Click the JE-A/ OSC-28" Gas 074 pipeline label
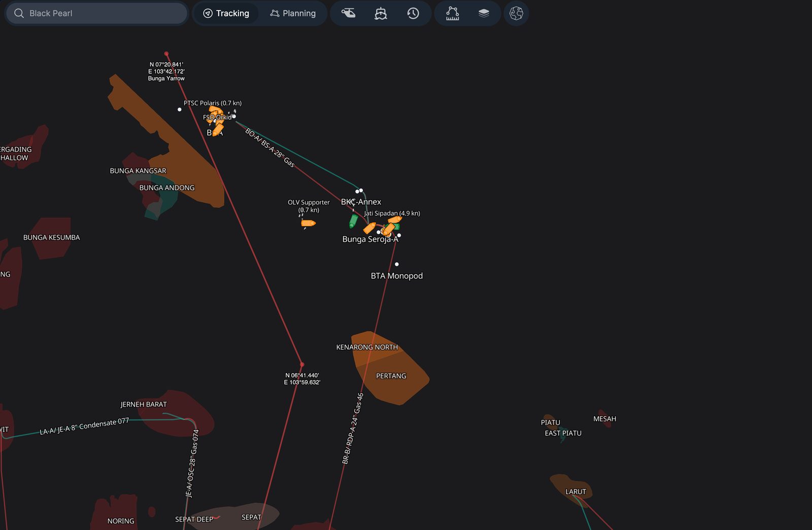Image resolution: width=812 pixels, height=530 pixels. [x=192, y=463]
